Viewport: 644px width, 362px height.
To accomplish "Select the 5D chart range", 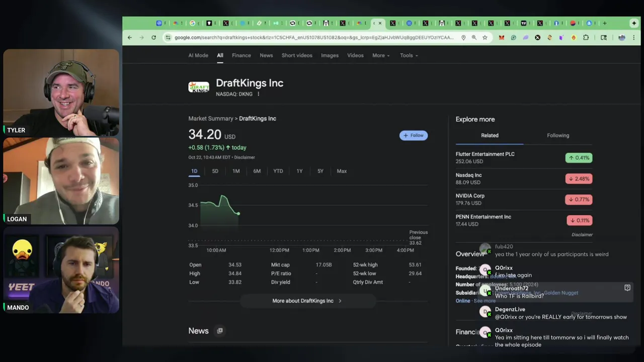I will [215, 171].
